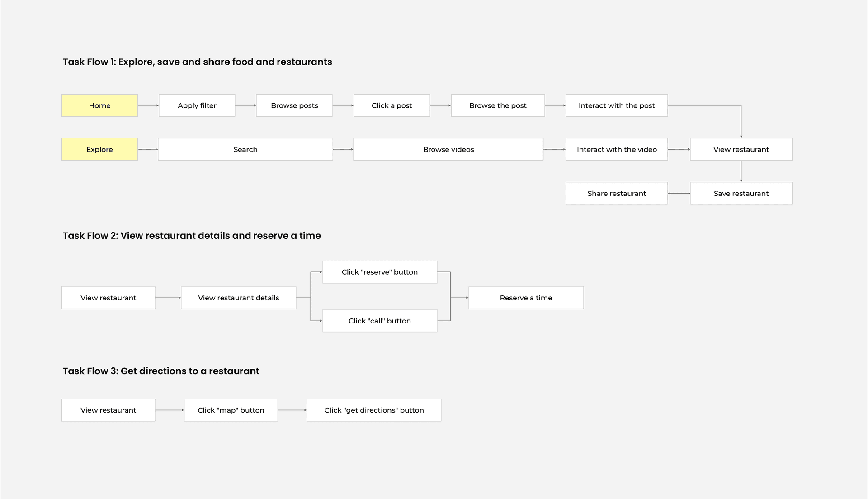868x499 pixels.
Task: Click the Click "call" button box
Action: point(380,321)
